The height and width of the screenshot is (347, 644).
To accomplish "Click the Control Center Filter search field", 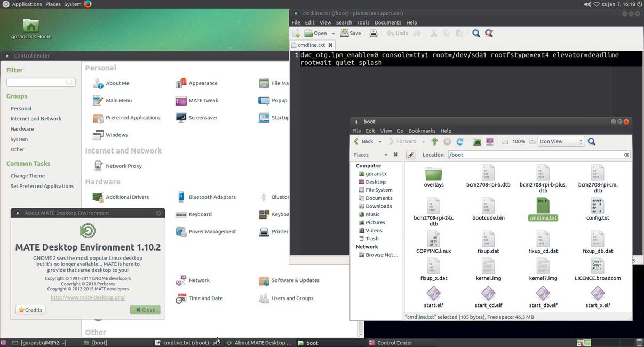I will 41,82.
